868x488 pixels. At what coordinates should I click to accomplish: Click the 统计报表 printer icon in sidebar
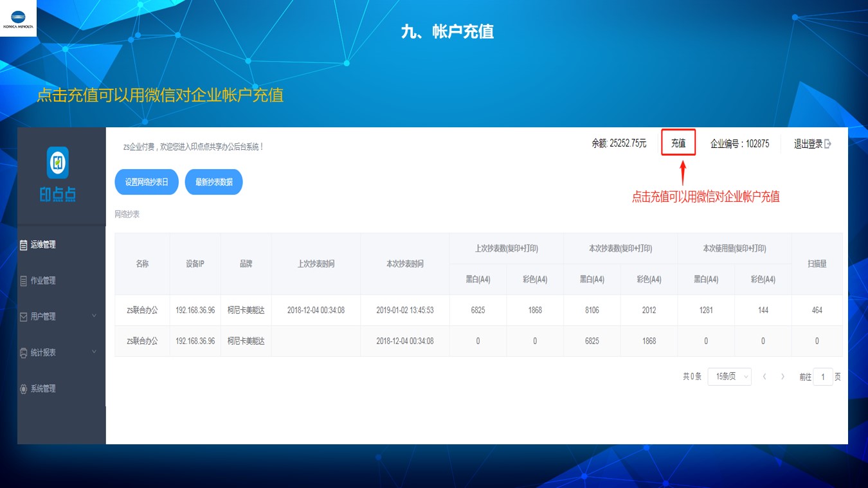pyautogui.click(x=24, y=353)
